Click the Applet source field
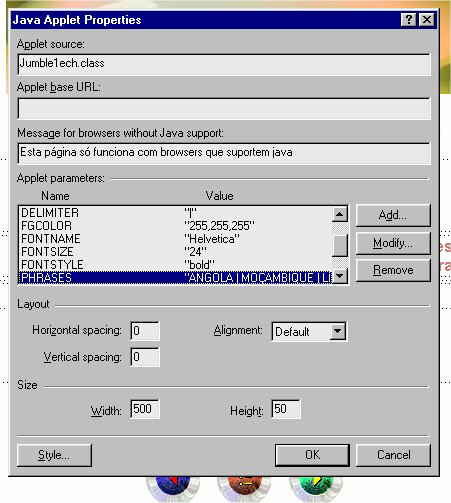Image resolution: width=451 pixels, height=503 pixels. coord(224,64)
